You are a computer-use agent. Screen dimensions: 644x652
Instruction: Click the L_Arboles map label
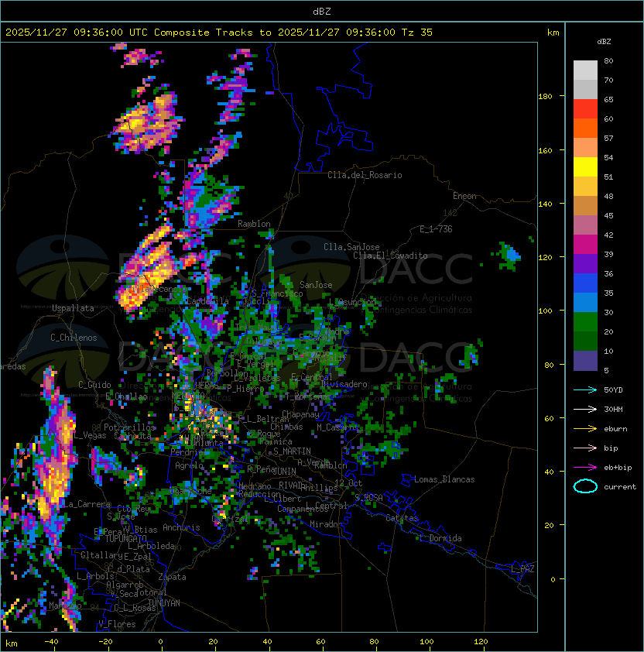(96, 576)
